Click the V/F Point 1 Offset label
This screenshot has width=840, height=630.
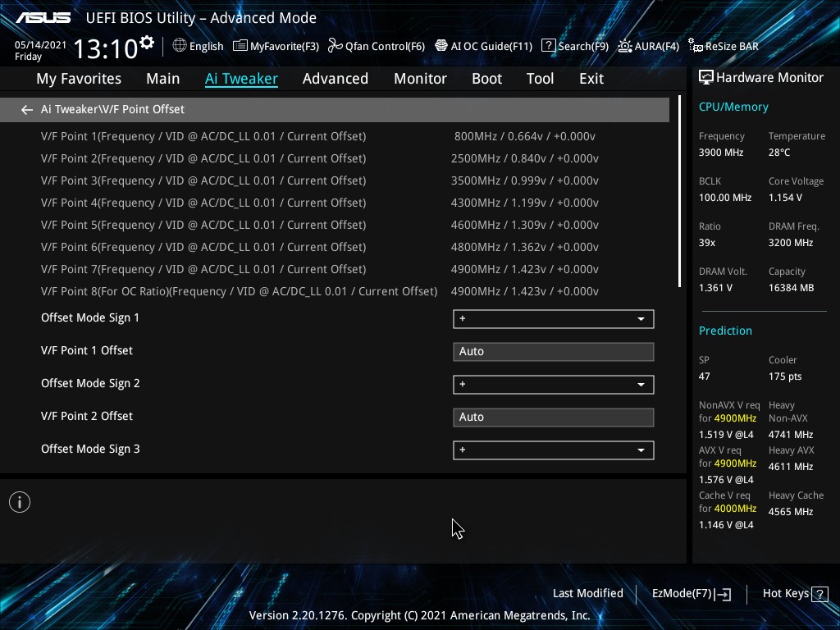(87, 350)
